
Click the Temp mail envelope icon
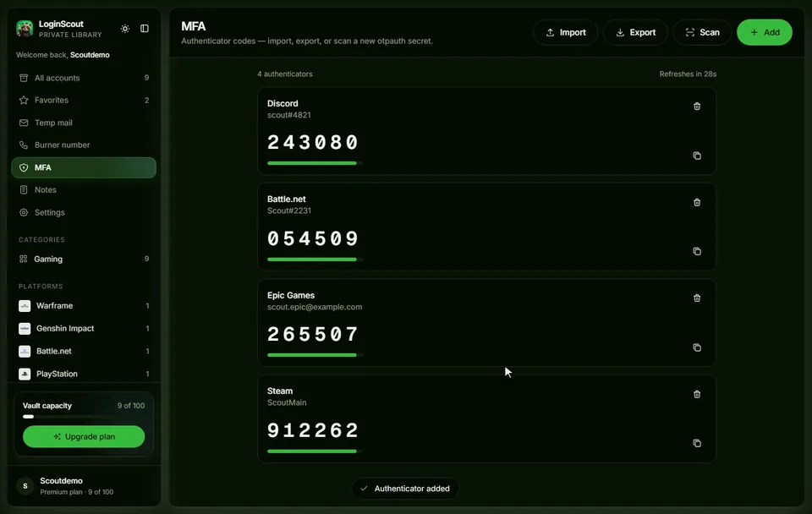[x=24, y=123]
